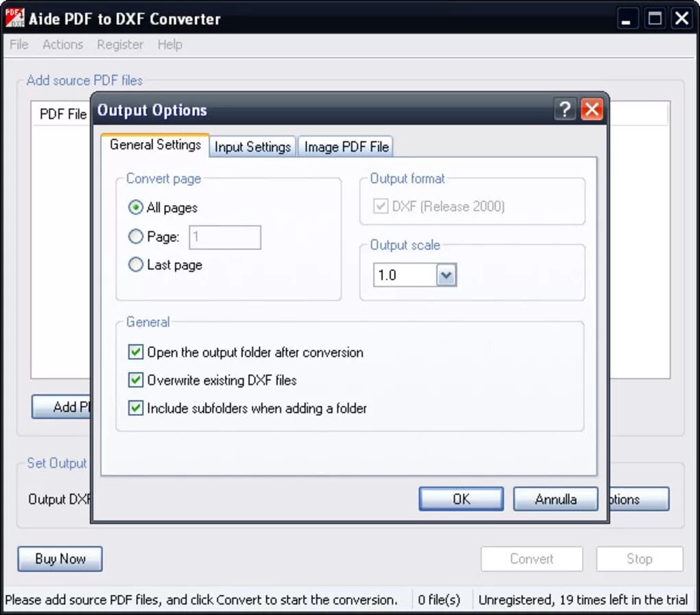Image resolution: width=700 pixels, height=615 pixels.
Task: Open the Actions menu
Action: point(62,45)
